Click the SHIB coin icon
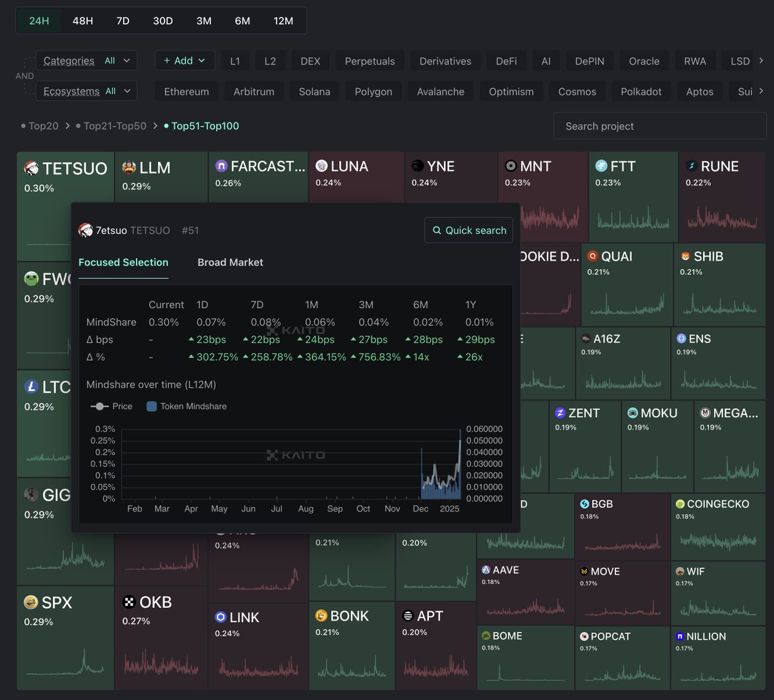This screenshot has width=774, height=700. click(x=685, y=256)
